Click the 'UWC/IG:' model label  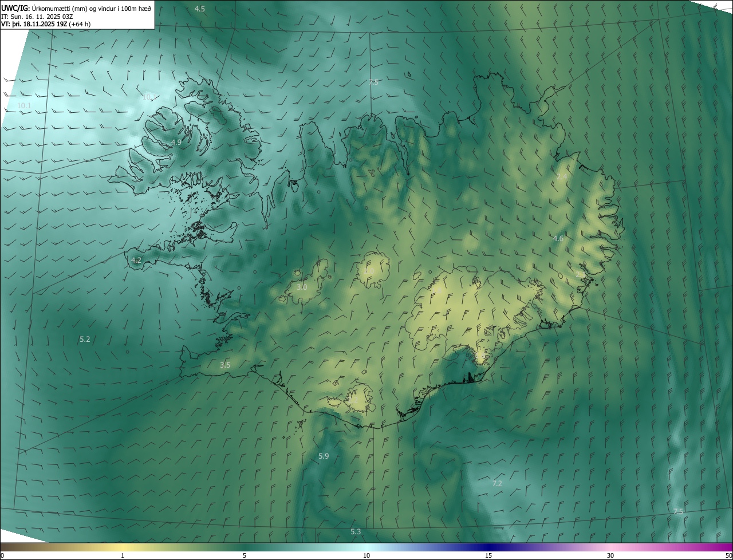(x=15, y=8)
